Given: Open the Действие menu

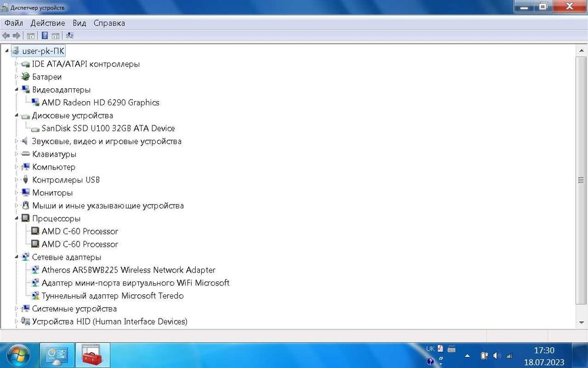Looking at the screenshot, I should click(x=48, y=23).
